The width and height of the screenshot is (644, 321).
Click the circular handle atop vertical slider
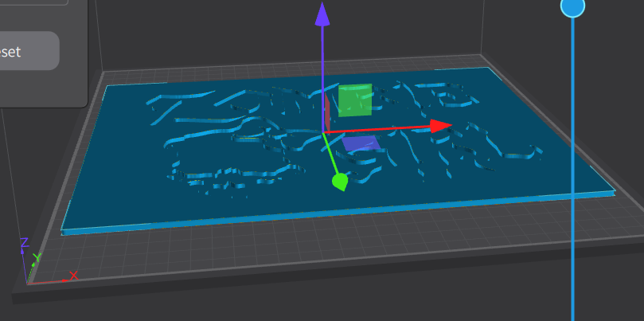[x=572, y=6]
